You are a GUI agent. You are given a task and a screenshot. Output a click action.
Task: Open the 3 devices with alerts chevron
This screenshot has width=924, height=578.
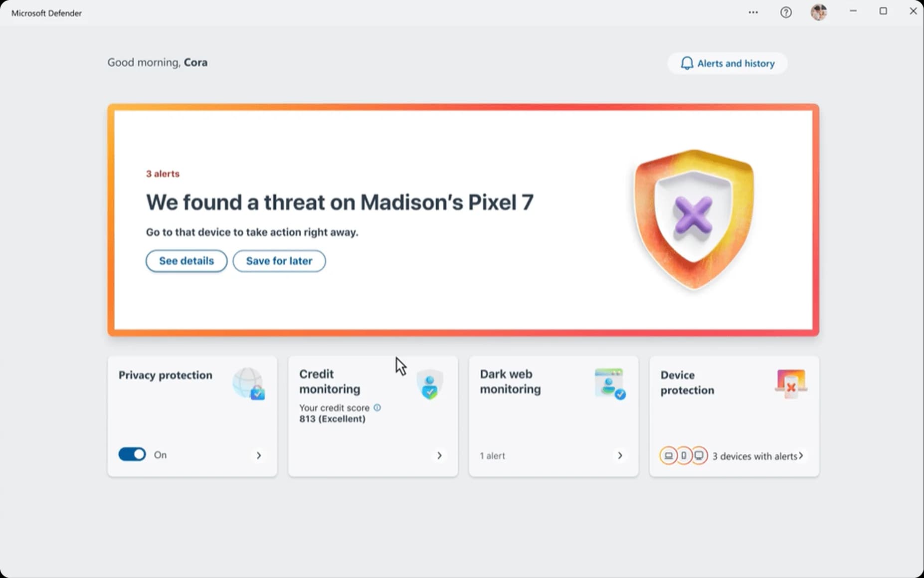(801, 455)
